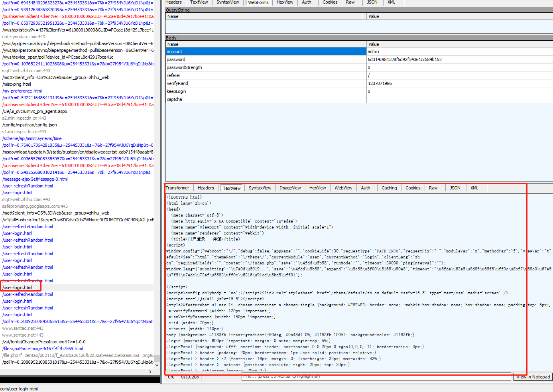Select the /my-preference.html session
The image size is (553, 392).
click(22, 91)
